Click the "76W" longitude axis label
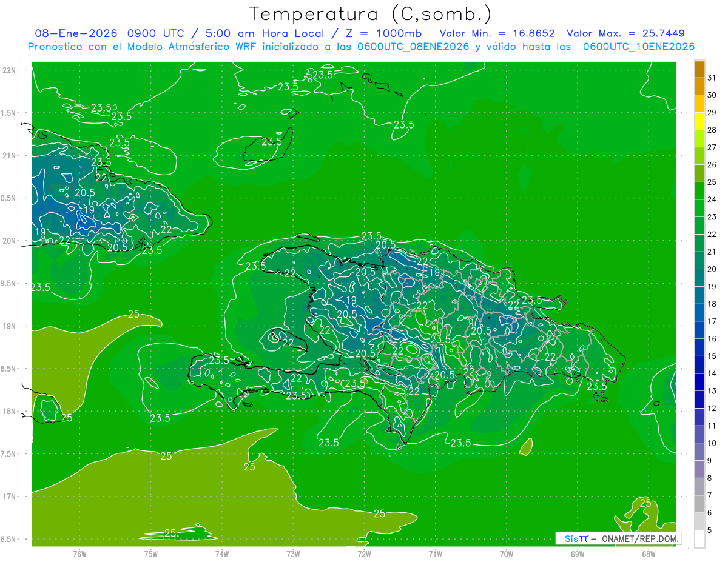 click(79, 554)
